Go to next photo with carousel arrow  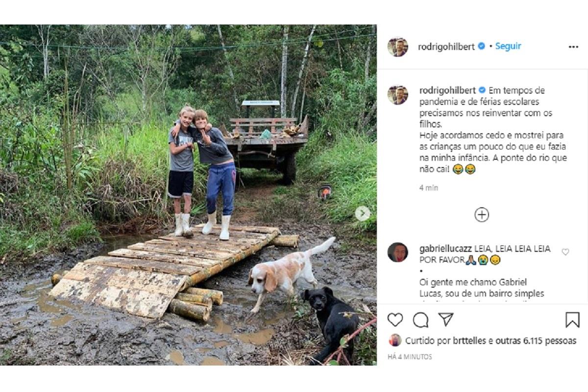363,213
